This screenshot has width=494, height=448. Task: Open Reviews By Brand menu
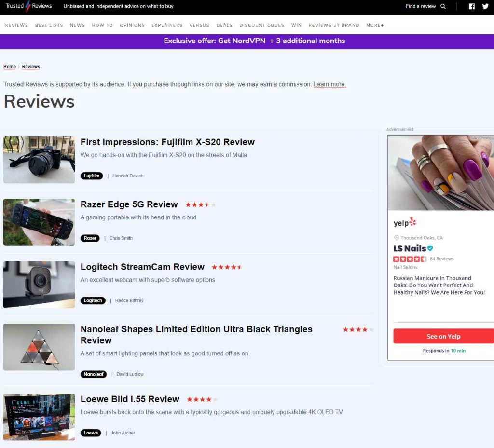point(334,25)
